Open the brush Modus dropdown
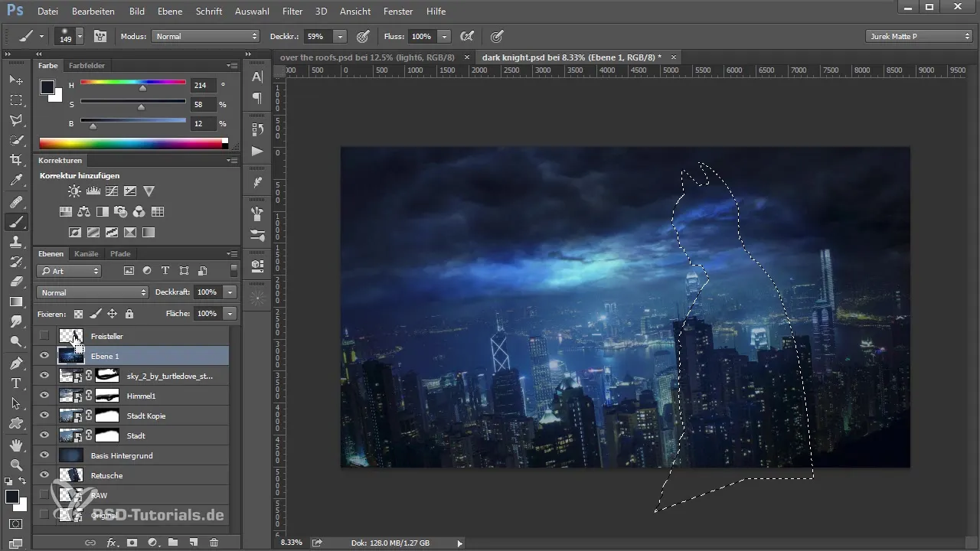The height and width of the screenshot is (551, 980). coord(206,36)
